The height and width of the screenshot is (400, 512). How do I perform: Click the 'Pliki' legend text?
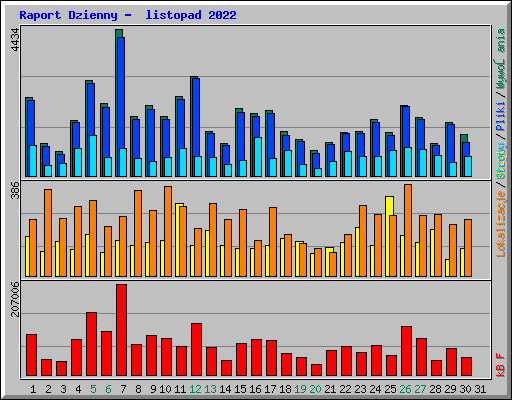pos(501,117)
